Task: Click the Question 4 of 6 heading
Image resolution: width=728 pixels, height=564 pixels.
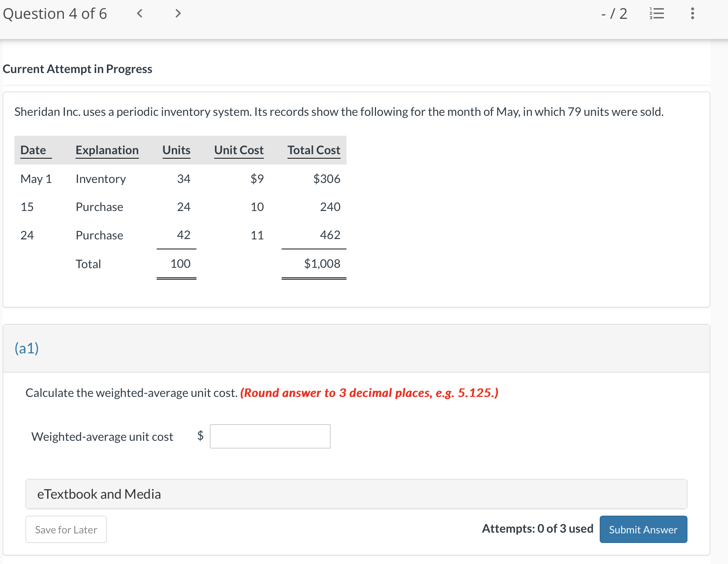Action: click(55, 14)
